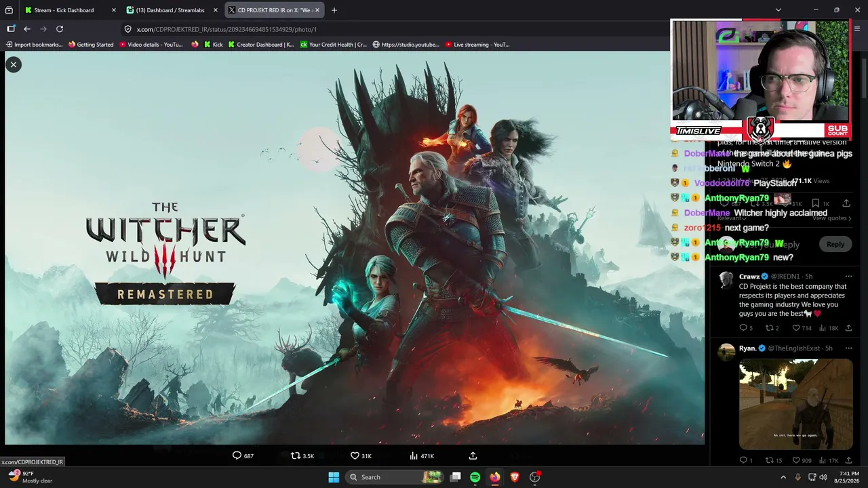Screen dimensions: 868x488
Task: Share Ryan's comment
Action: pyautogui.click(x=848, y=461)
